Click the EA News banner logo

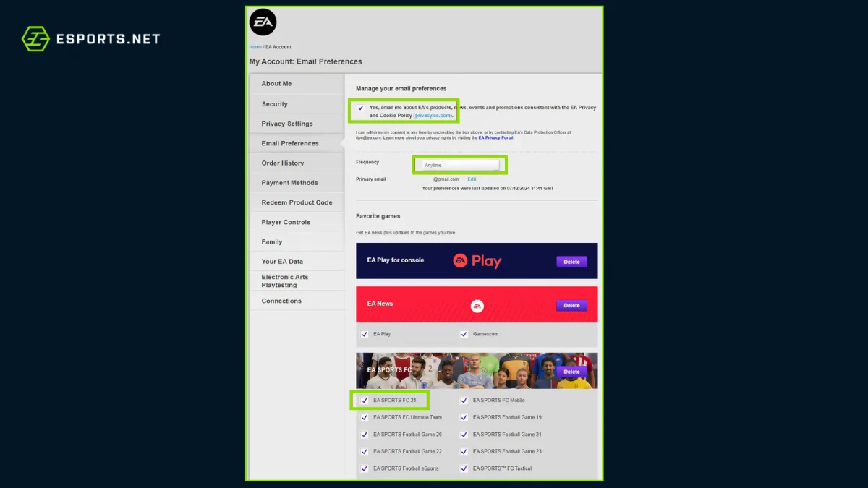coord(477,307)
